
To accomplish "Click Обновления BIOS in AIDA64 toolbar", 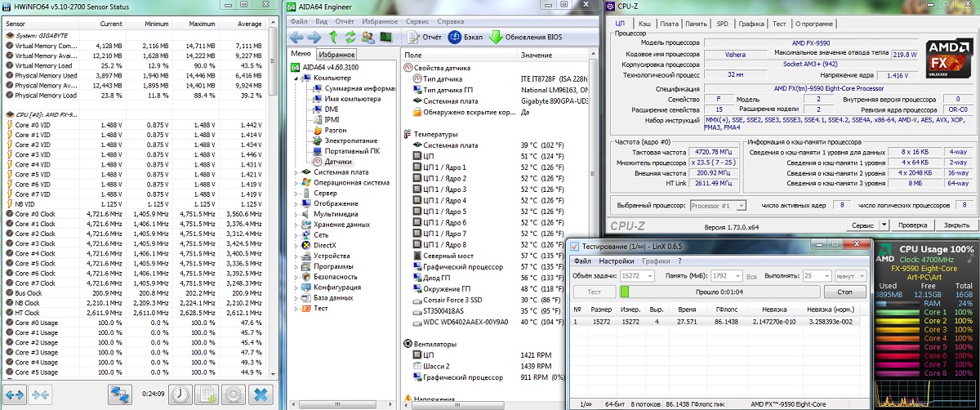I will click(527, 38).
